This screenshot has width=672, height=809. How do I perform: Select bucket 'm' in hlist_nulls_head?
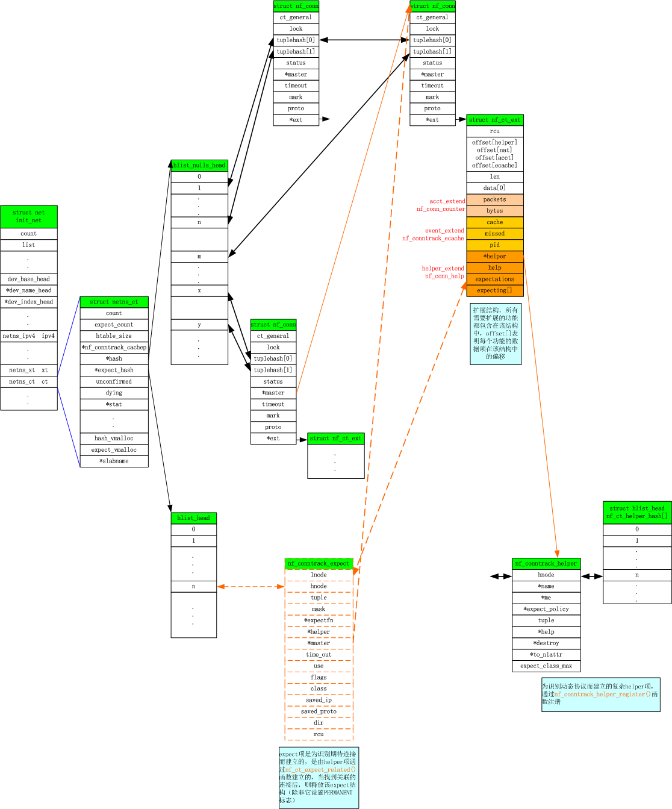click(199, 257)
